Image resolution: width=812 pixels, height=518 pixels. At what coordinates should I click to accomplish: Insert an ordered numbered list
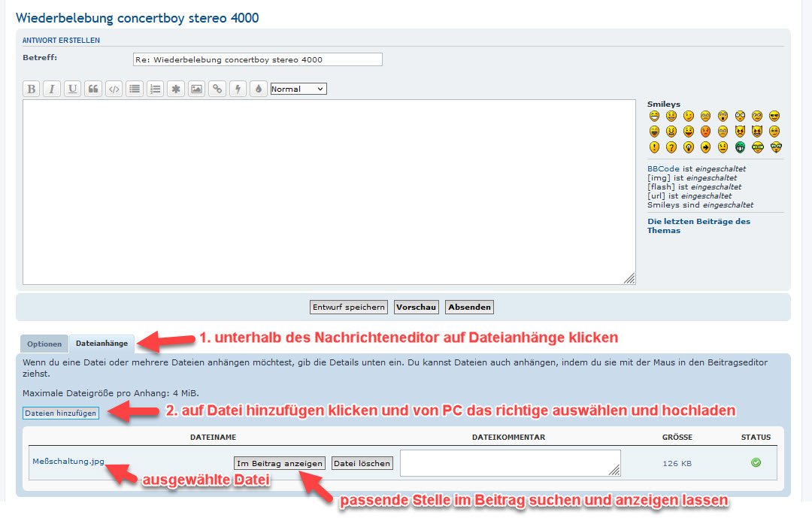[155, 89]
